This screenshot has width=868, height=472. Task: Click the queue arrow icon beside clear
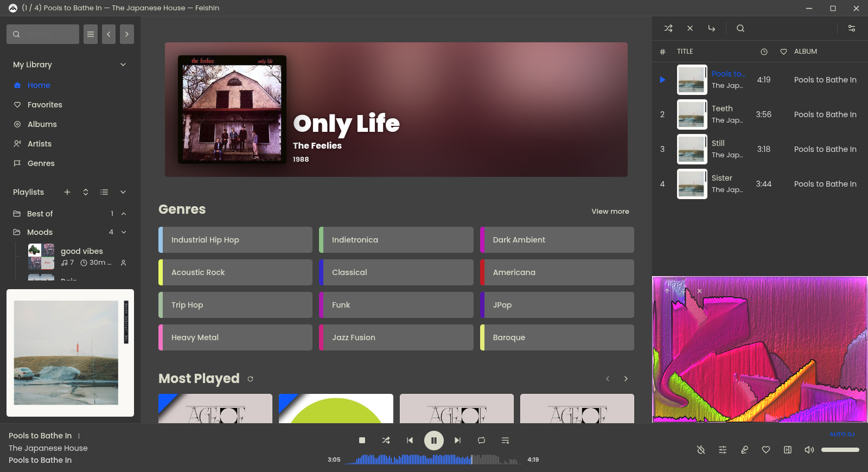tap(712, 28)
